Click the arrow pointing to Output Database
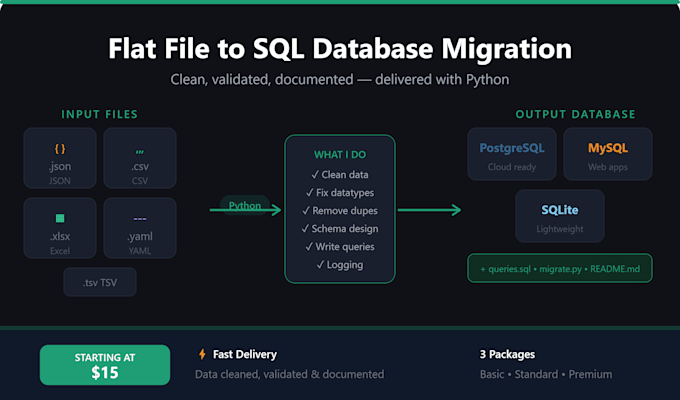The image size is (680, 400). click(x=429, y=210)
